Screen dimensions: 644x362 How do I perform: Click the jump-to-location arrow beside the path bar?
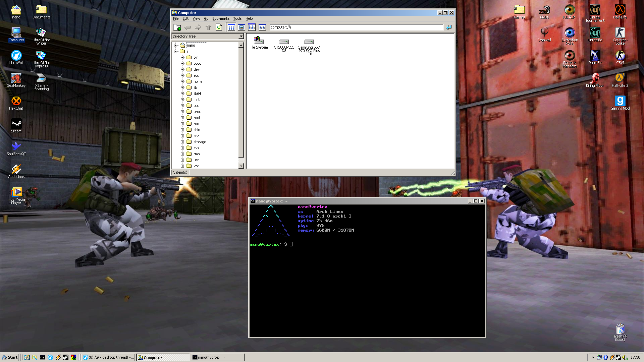[x=449, y=27]
